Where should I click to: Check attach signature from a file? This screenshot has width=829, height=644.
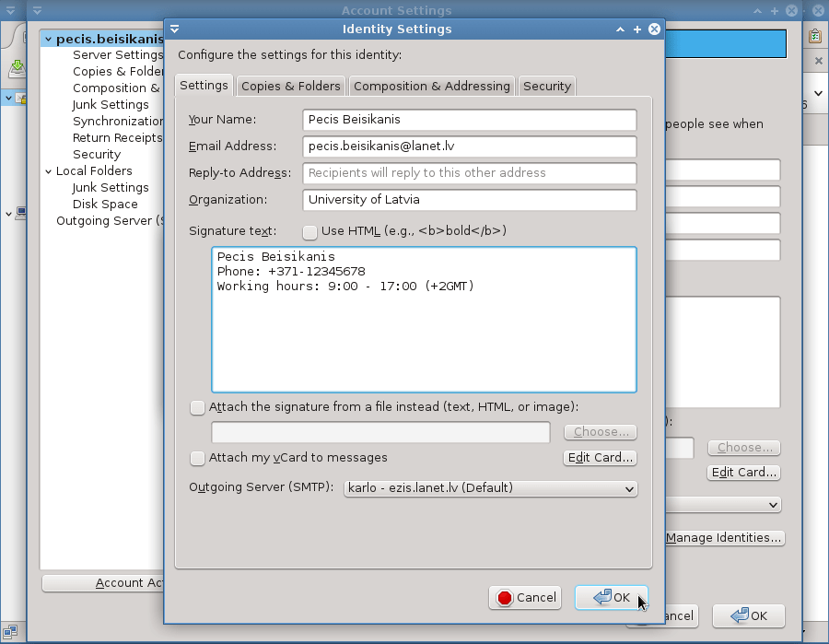point(197,407)
